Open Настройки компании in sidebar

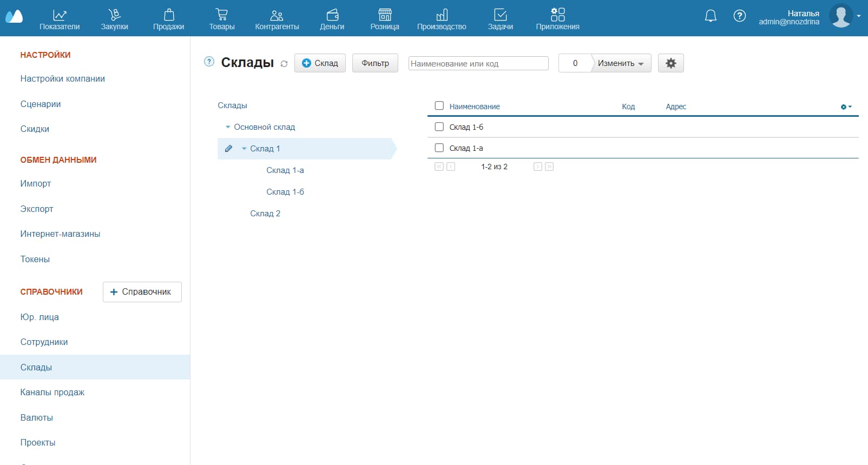(x=63, y=78)
